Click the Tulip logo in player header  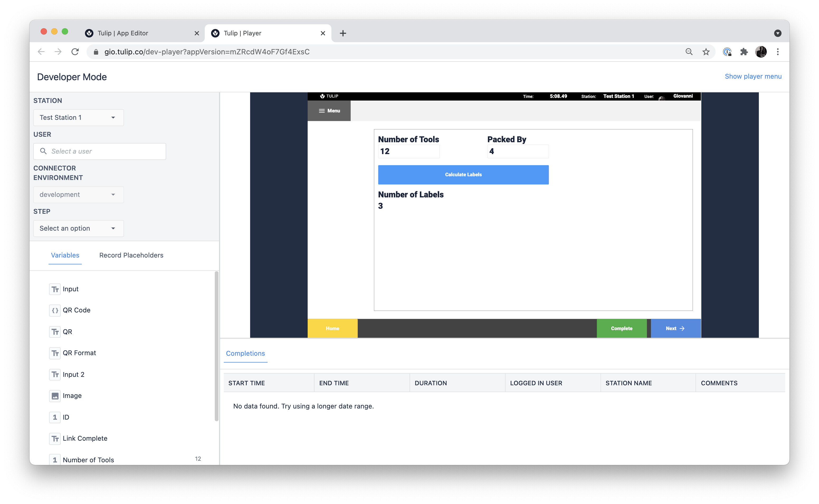[329, 96]
